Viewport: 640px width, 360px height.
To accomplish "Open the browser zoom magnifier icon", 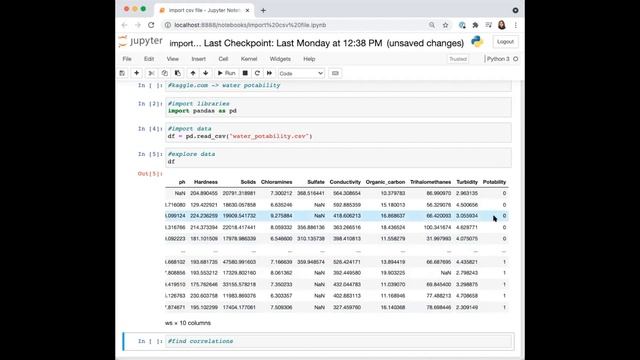I will [x=431, y=25].
